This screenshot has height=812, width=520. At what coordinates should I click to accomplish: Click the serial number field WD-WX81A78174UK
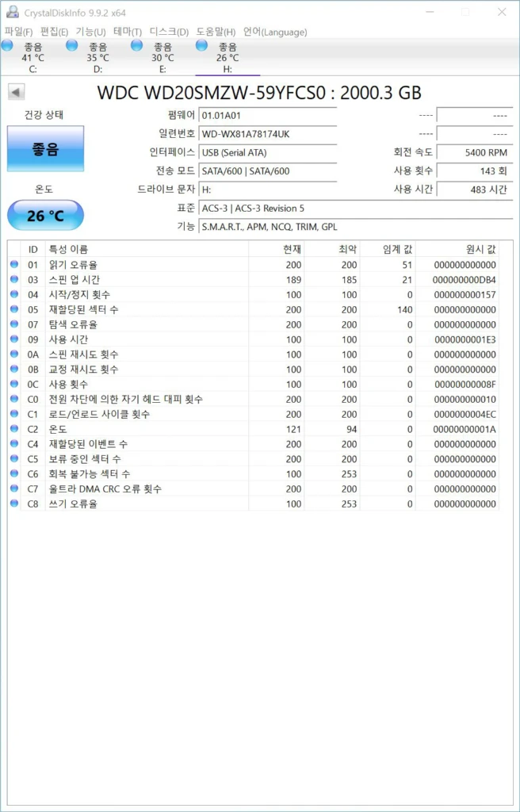(268, 134)
